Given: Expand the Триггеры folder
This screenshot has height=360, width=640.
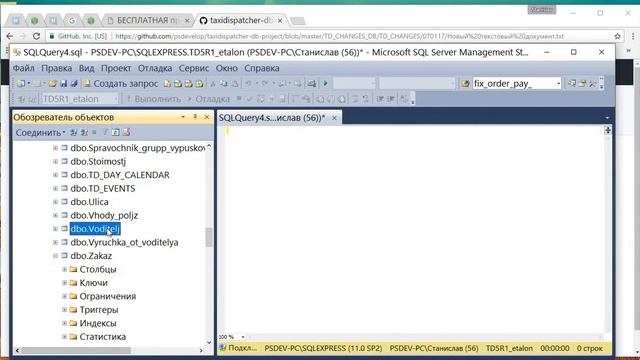Looking at the screenshot, I should point(64,310).
